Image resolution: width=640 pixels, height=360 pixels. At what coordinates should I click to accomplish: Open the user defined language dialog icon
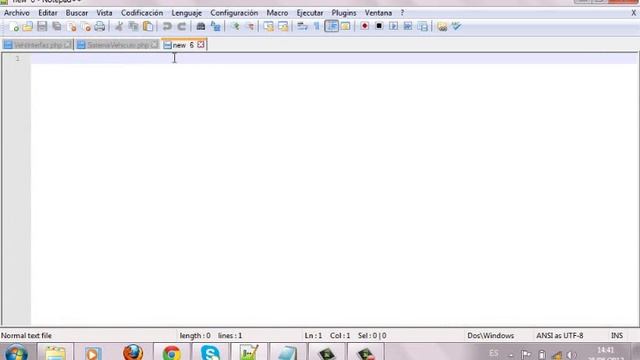point(345,27)
